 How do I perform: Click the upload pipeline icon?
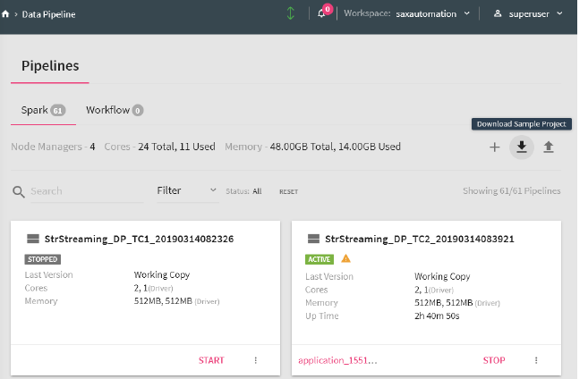(x=549, y=147)
